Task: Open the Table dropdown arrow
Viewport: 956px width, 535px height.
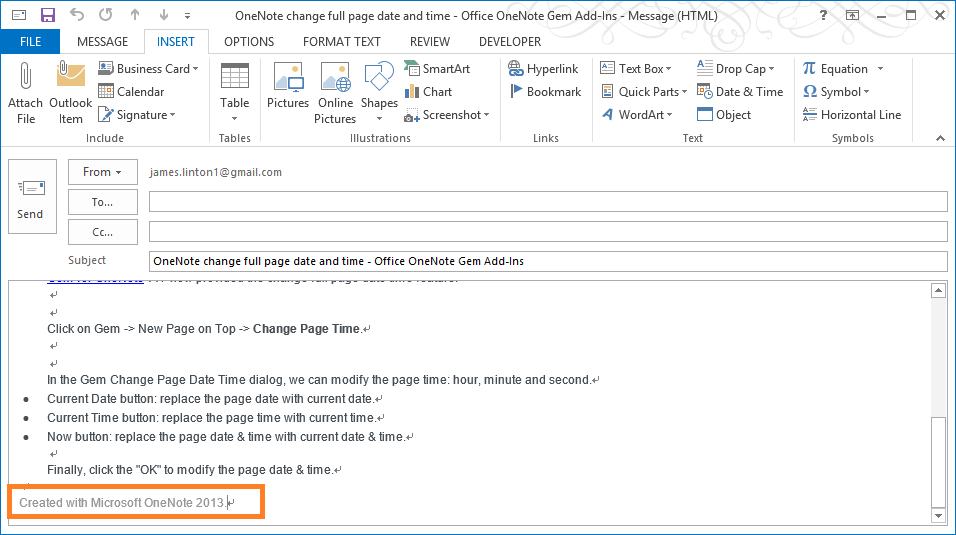Action: pos(235,118)
